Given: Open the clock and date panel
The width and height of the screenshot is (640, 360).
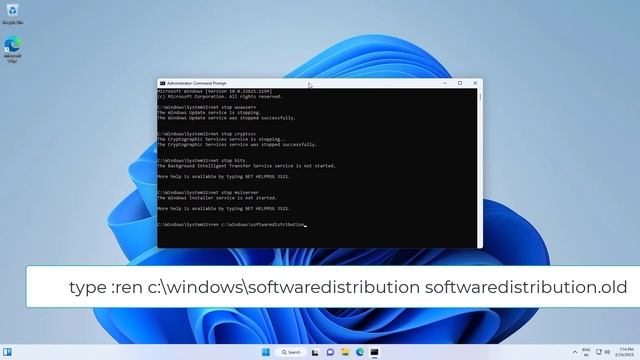Looking at the screenshot, I should point(625,352).
